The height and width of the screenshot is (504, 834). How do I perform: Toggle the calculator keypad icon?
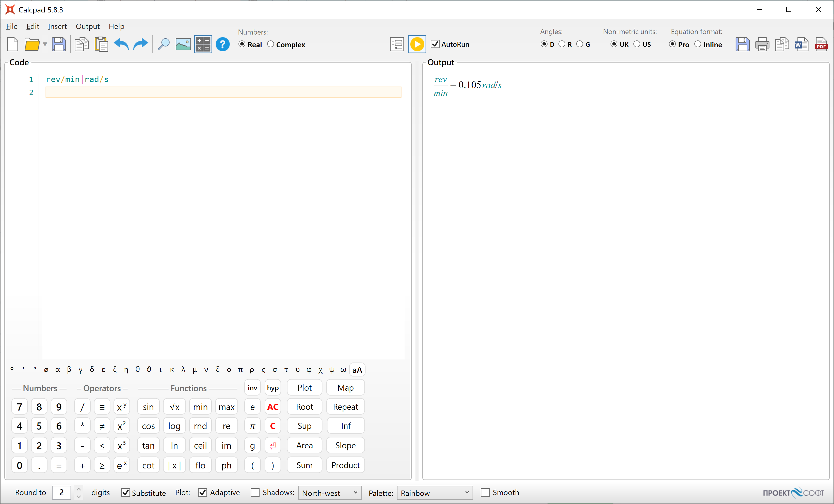pos(203,44)
